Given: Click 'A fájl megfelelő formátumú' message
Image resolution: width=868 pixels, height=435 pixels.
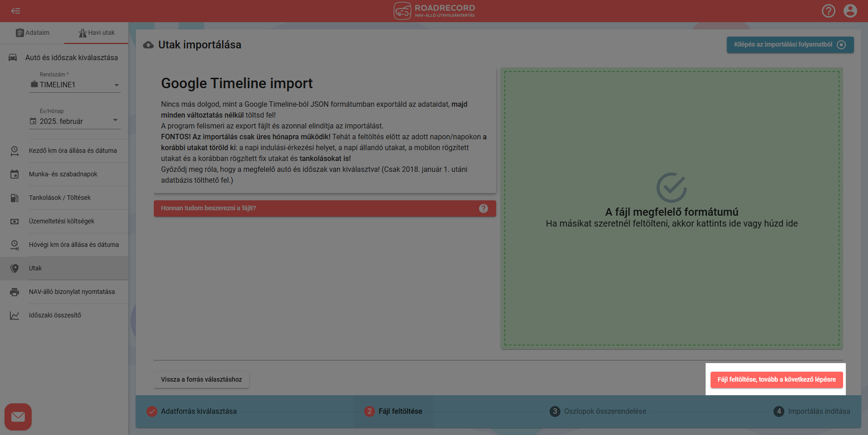Looking at the screenshot, I should (672, 212).
